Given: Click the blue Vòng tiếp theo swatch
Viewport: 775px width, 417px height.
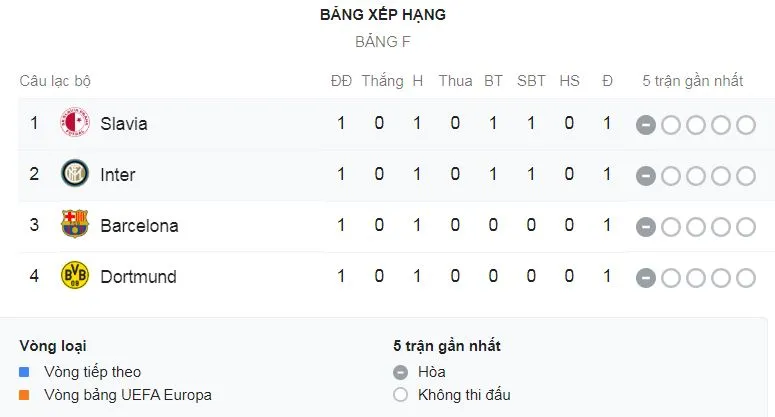Looking at the screenshot, I should pos(25,372).
